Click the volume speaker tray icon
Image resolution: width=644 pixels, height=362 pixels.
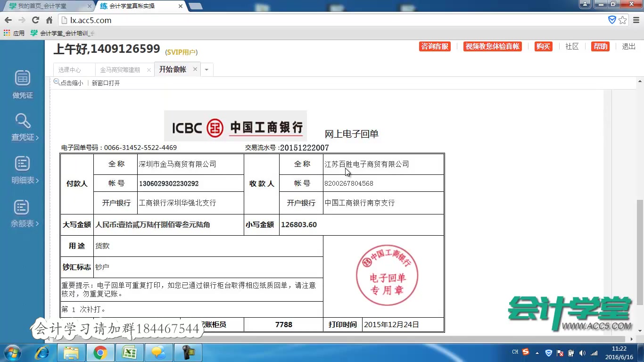582,353
